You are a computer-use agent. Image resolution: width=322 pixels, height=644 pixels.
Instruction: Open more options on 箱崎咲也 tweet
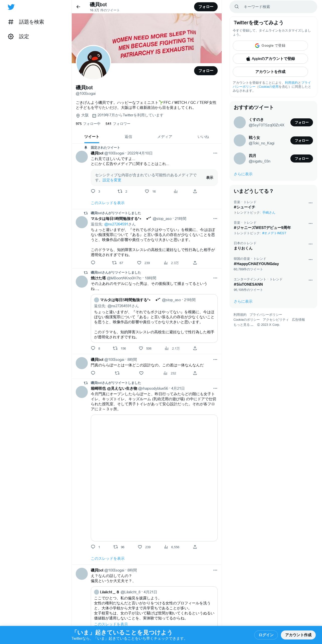pyautogui.click(x=215, y=388)
